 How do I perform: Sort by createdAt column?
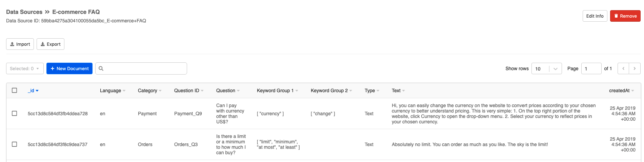(621, 90)
